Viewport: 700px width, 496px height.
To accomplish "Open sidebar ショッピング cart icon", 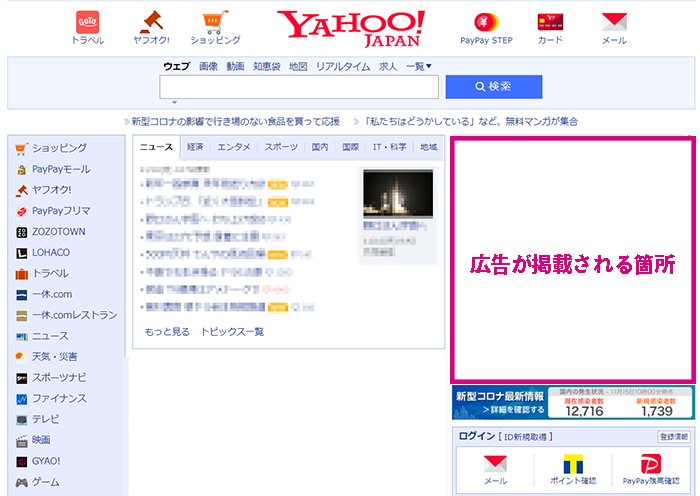I will click(21, 149).
